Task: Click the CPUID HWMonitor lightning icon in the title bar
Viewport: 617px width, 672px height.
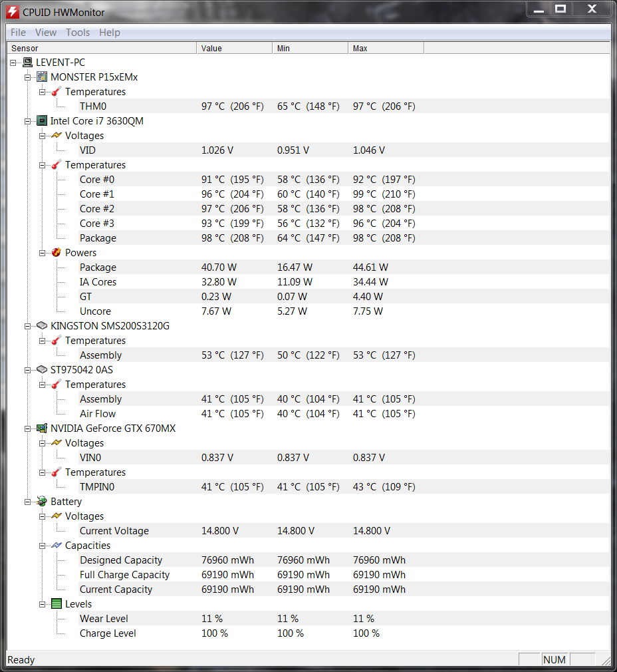Action: point(13,12)
